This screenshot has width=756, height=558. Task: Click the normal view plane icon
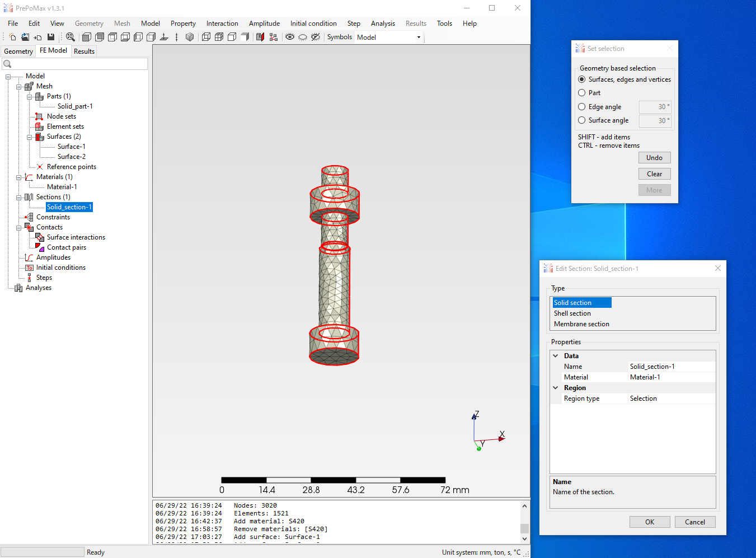click(x=164, y=37)
